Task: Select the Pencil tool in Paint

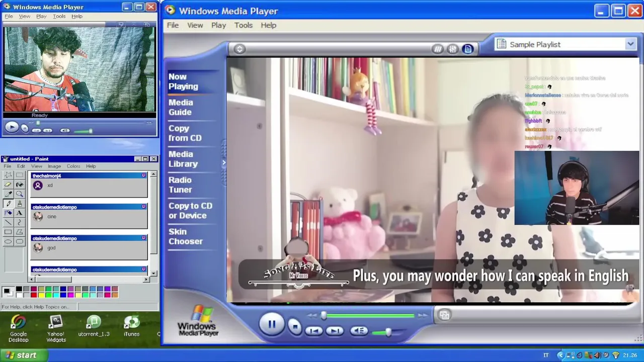Action: [x=8, y=204]
